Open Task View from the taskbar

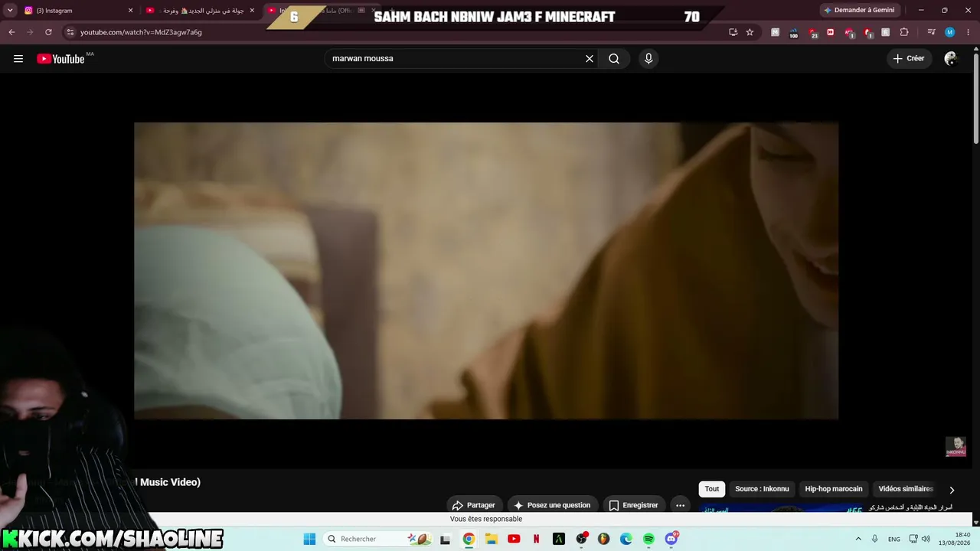pyautogui.click(x=445, y=539)
